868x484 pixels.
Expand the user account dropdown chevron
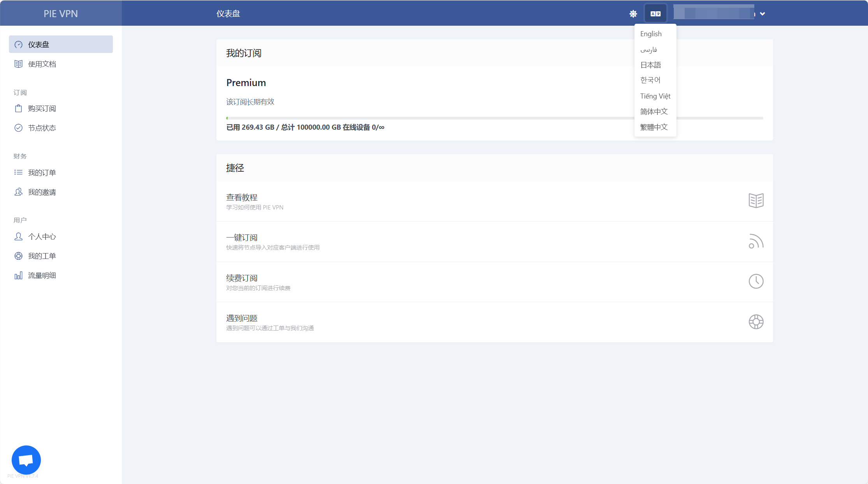click(x=763, y=14)
